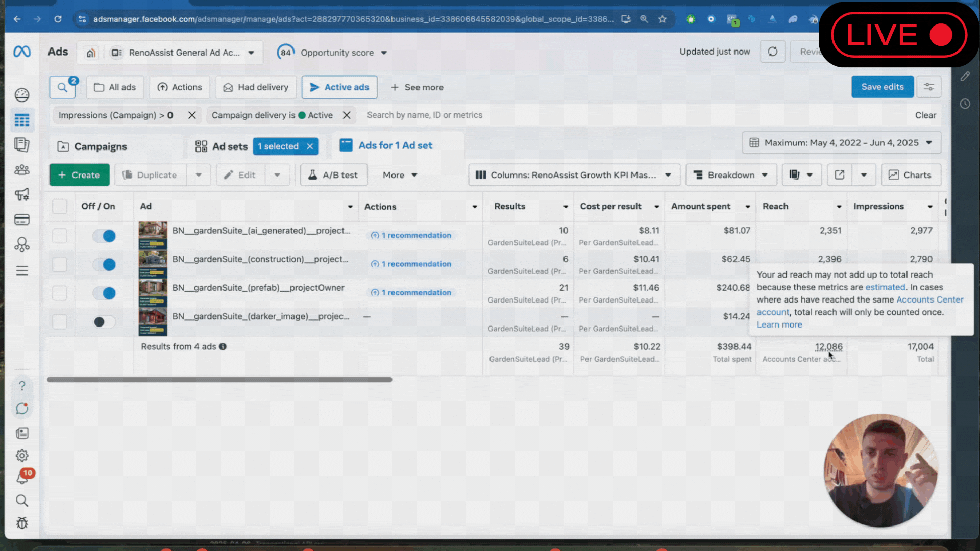Viewport: 980px width, 551px height.
Task: Expand the export options arrow
Action: [x=864, y=175]
